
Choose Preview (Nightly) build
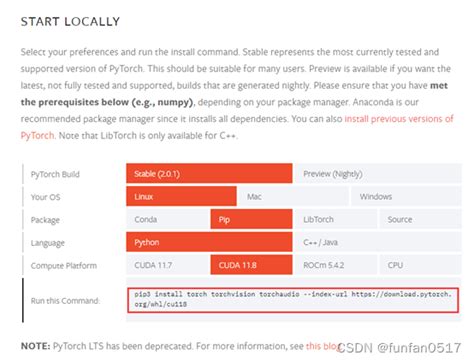pos(378,173)
